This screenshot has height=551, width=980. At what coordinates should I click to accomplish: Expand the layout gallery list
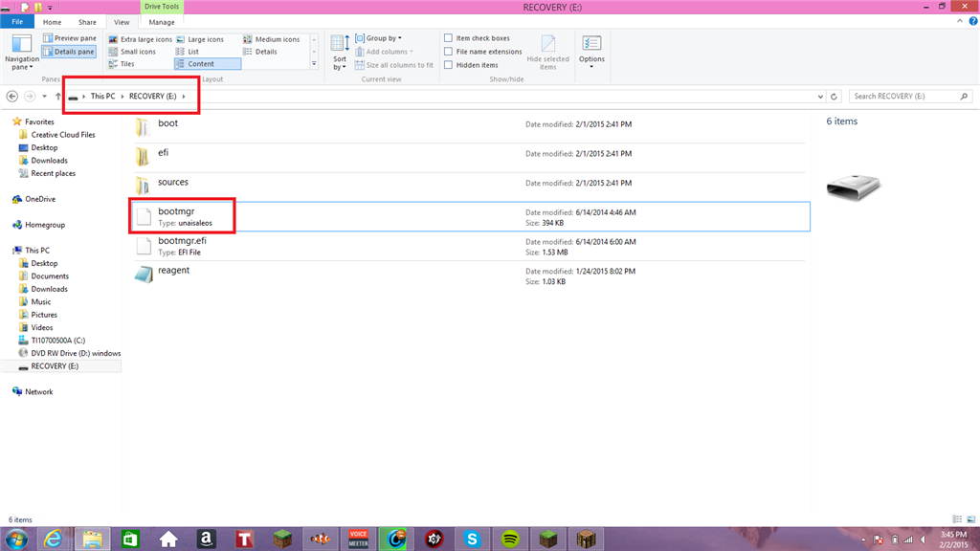coord(314,64)
